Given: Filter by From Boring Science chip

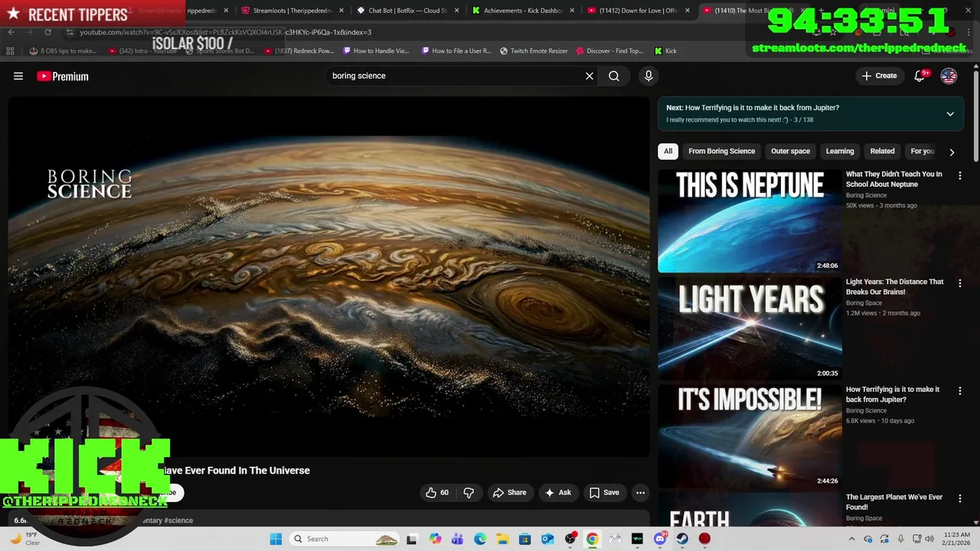Looking at the screenshot, I should tap(721, 152).
